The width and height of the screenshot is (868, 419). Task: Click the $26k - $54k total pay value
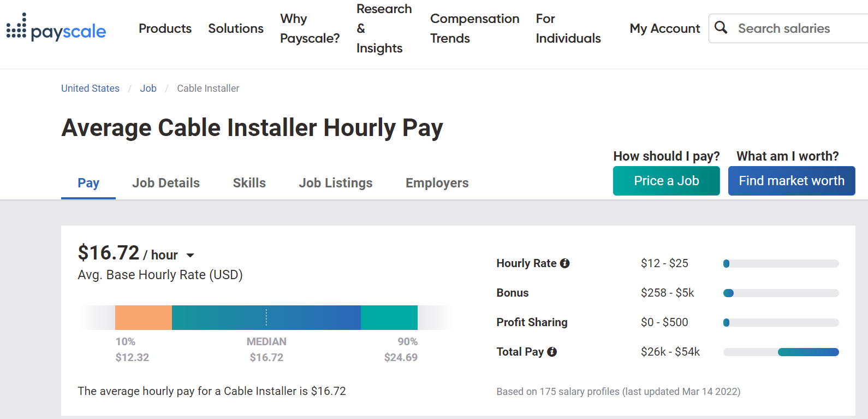(x=670, y=352)
